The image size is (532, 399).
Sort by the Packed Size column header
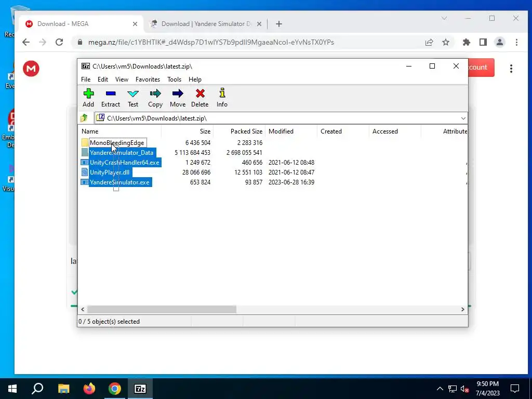point(239,131)
